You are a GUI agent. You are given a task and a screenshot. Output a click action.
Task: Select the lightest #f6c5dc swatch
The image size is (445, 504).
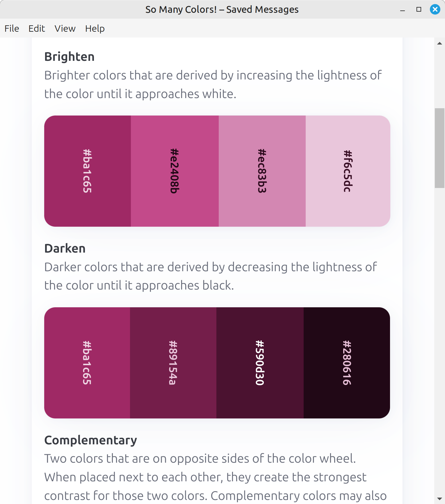[x=348, y=171]
